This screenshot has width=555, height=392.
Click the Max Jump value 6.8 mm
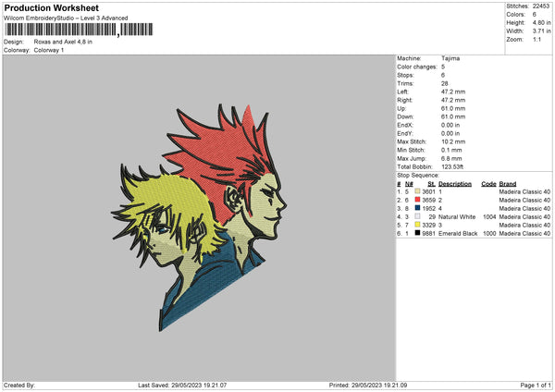pos(451,158)
